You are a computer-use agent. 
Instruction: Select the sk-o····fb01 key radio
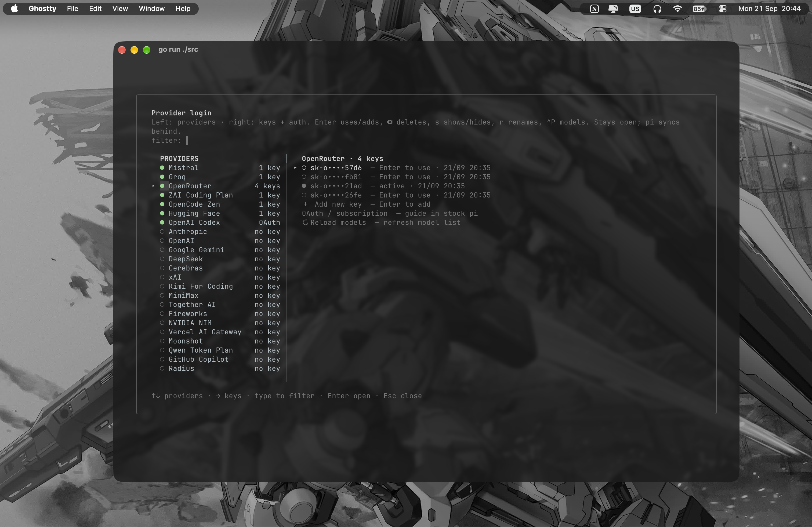click(304, 177)
